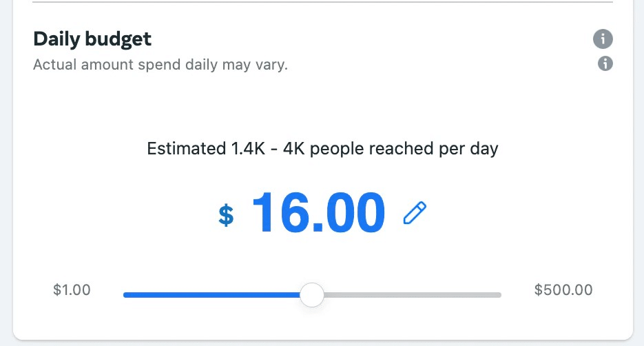Click the 'Actual amount spend daily may vary' text
The width and height of the screenshot is (644, 346).
(160, 65)
